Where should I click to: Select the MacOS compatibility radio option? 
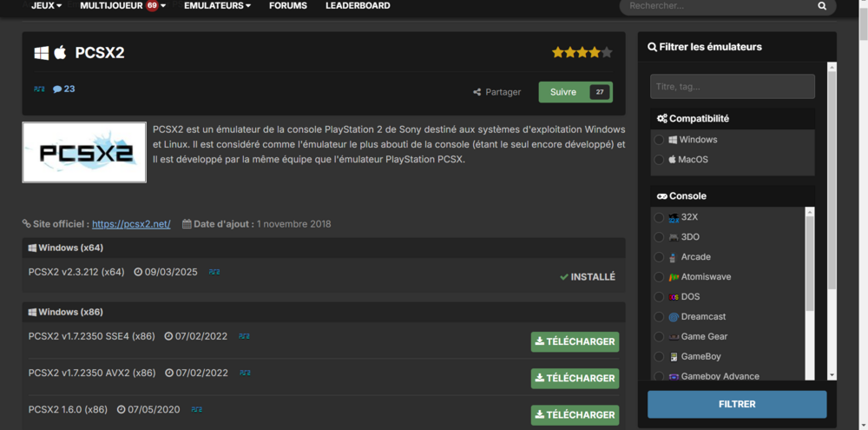point(660,160)
